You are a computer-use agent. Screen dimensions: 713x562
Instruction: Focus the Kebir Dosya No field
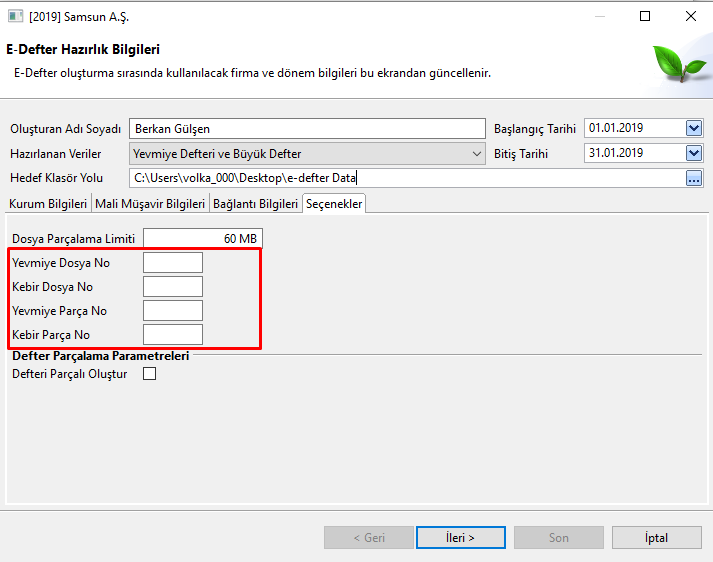click(x=173, y=287)
